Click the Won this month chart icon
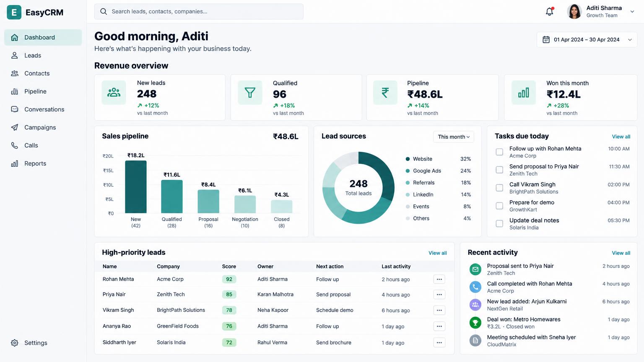The height and width of the screenshot is (362, 644). click(524, 93)
